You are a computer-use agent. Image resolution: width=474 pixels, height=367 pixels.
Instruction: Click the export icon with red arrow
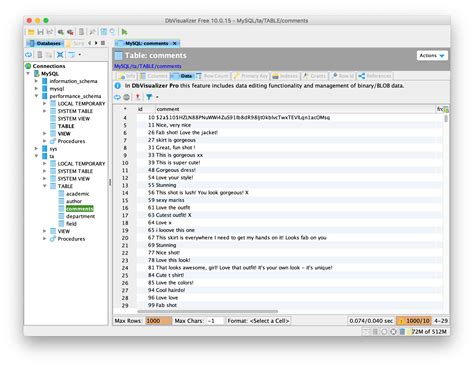(x=138, y=97)
